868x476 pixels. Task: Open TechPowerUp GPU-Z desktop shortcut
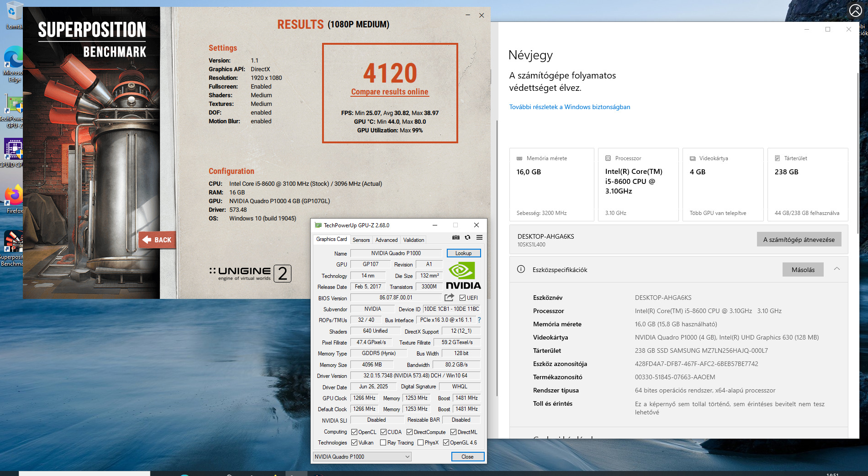click(x=12, y=111)
